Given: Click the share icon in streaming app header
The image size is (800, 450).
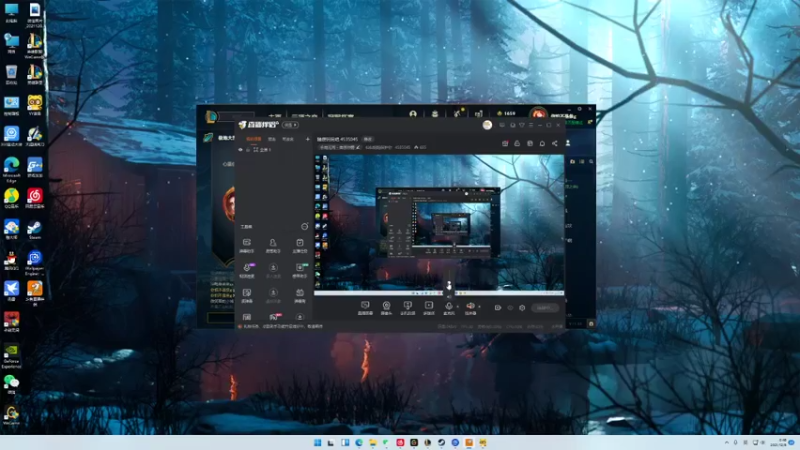Looking at the screenshot, I should (555, 143).
